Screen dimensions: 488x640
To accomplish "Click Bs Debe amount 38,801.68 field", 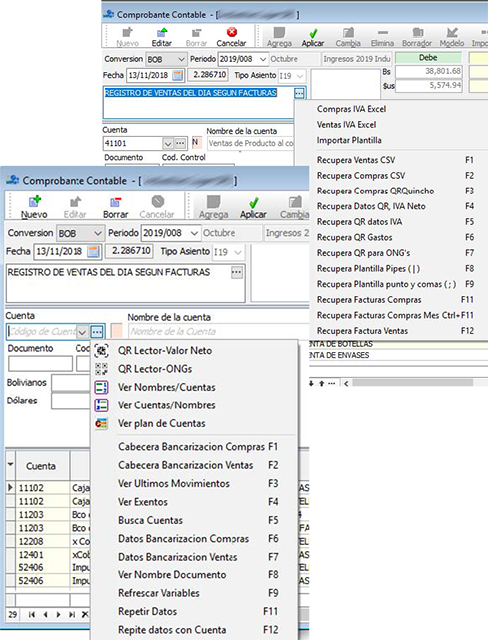I will click(428, 71).
